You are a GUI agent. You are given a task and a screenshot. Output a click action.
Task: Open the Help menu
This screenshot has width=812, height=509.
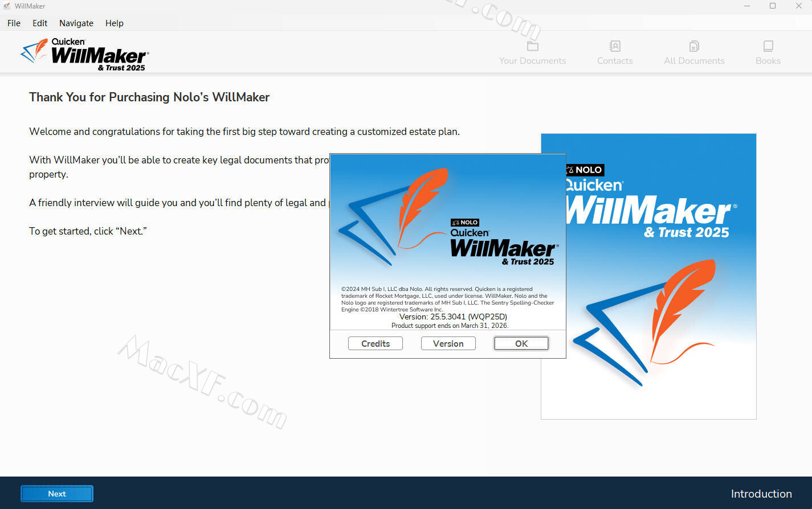tap(114, 23)
